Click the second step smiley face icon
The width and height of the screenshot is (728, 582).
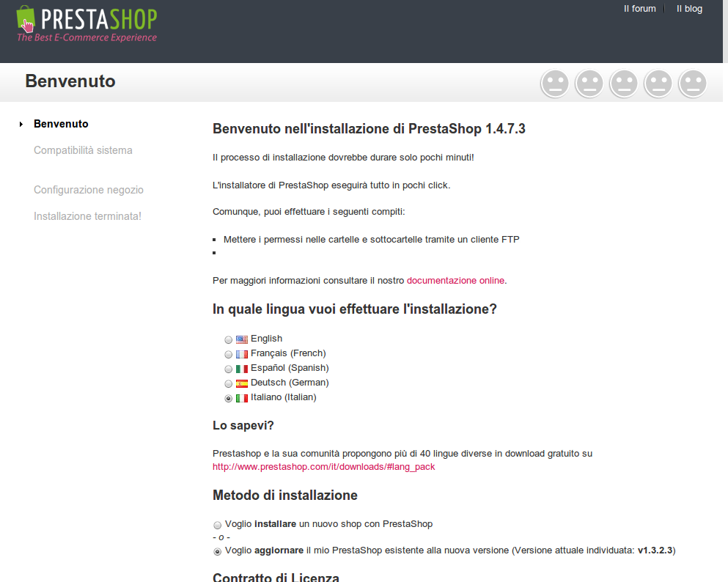pos(589,84)
